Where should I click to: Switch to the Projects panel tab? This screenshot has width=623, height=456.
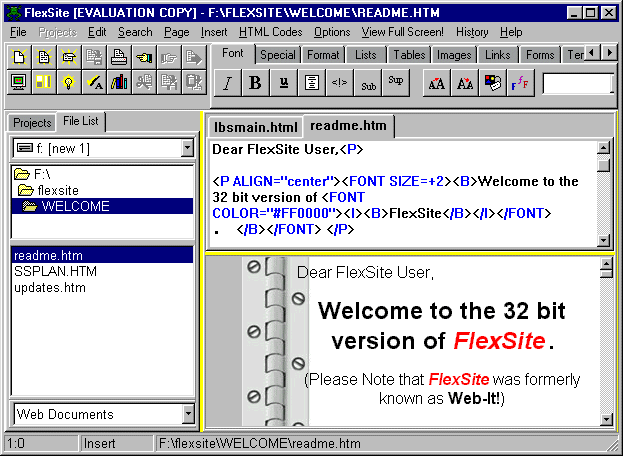32,123
